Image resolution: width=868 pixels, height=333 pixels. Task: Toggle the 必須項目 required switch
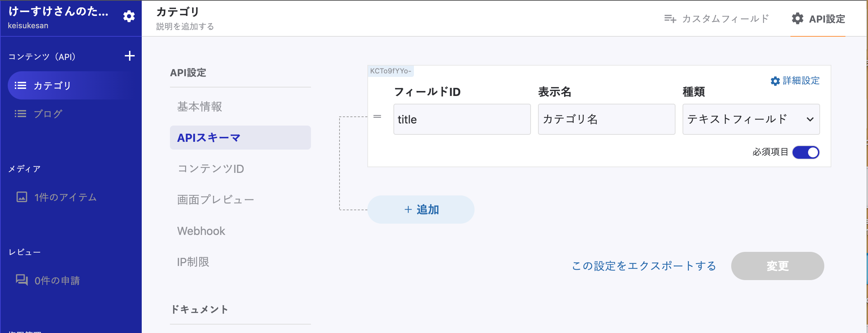806,152
